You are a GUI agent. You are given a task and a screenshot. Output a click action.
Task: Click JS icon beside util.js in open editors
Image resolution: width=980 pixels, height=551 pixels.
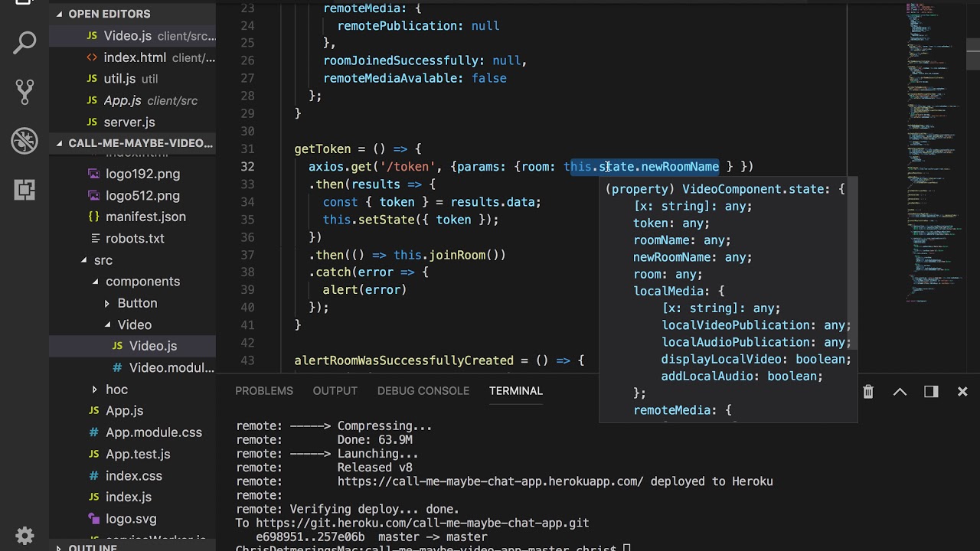(92, 79)
